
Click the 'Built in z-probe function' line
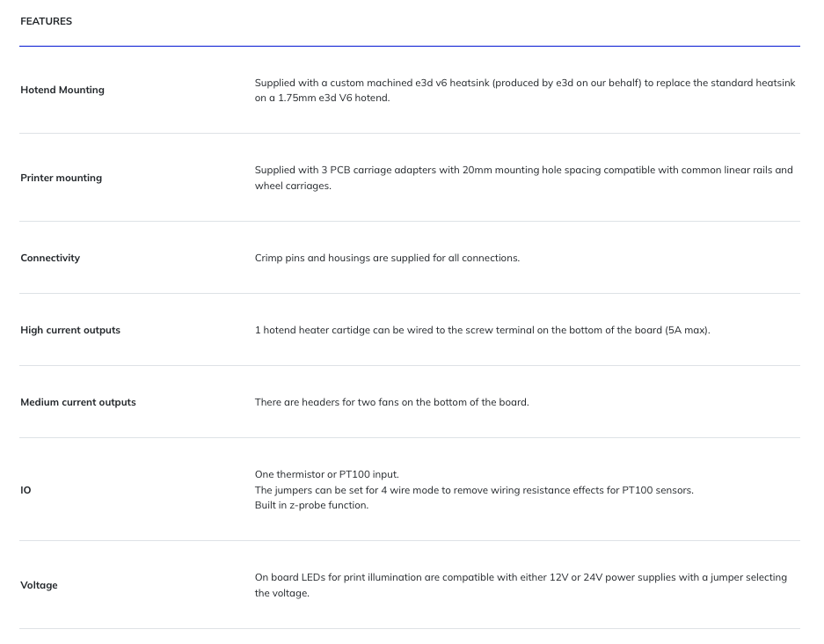click(311, 505)
